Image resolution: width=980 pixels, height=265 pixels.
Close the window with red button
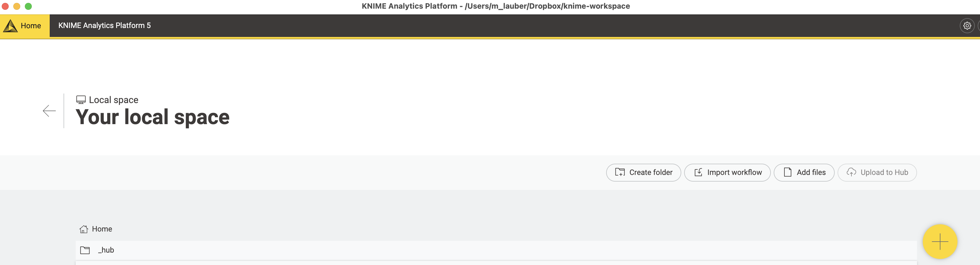[x=5, y=6]
